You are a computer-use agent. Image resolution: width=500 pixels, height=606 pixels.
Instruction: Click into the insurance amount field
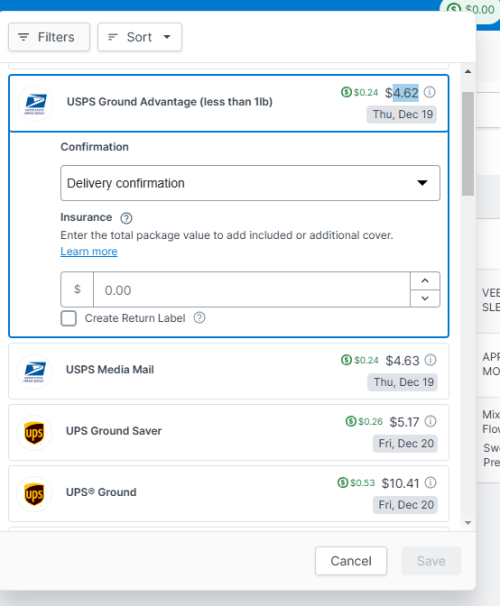[x=252, y=290]
